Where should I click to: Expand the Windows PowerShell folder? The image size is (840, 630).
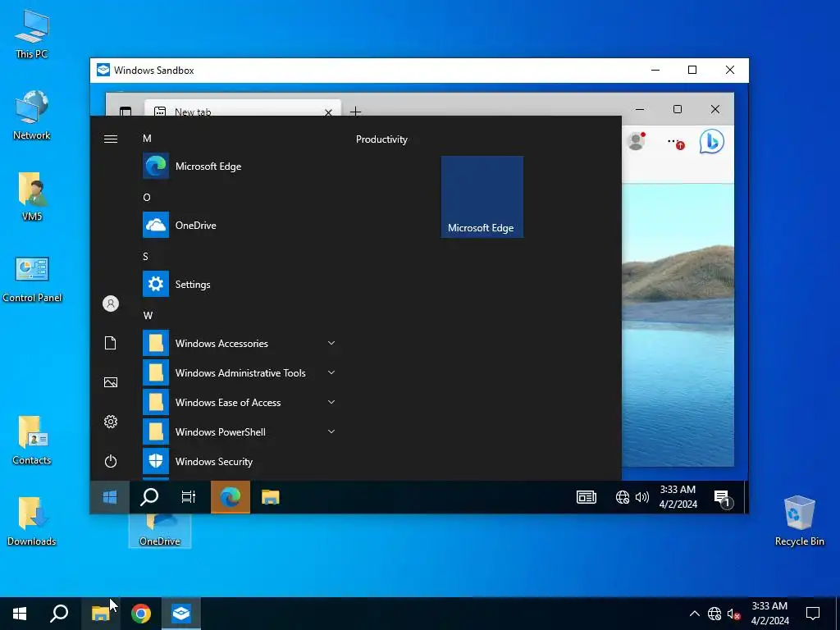pos(240,431)
